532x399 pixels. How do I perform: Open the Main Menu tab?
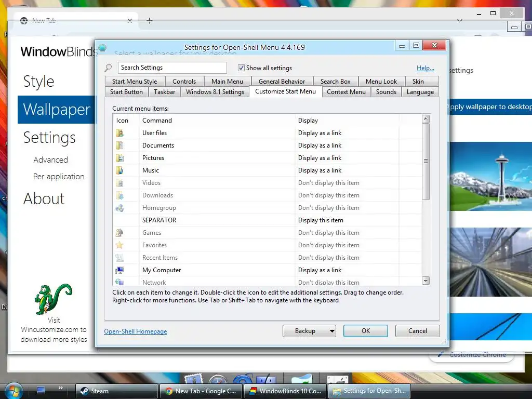point(228,82)
